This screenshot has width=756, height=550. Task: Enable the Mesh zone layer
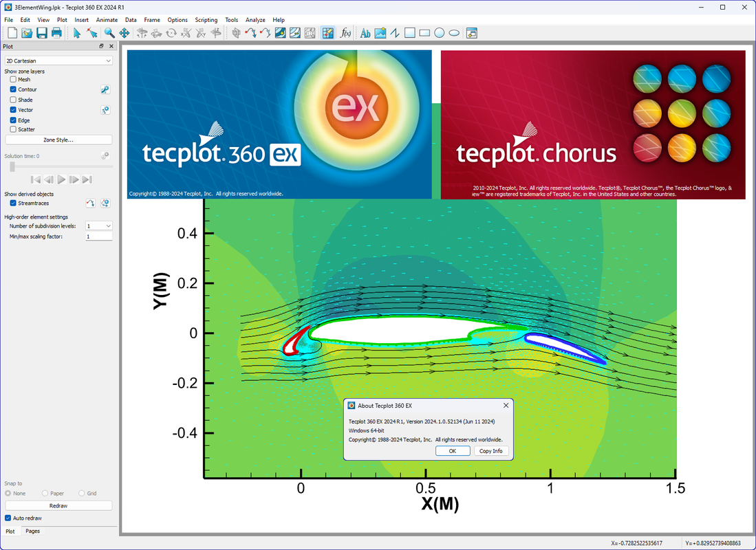13,80
